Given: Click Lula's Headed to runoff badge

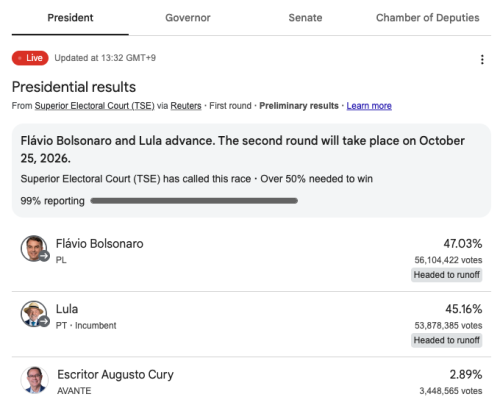Looking at the screenshot, I should click(x=447, y=340).
